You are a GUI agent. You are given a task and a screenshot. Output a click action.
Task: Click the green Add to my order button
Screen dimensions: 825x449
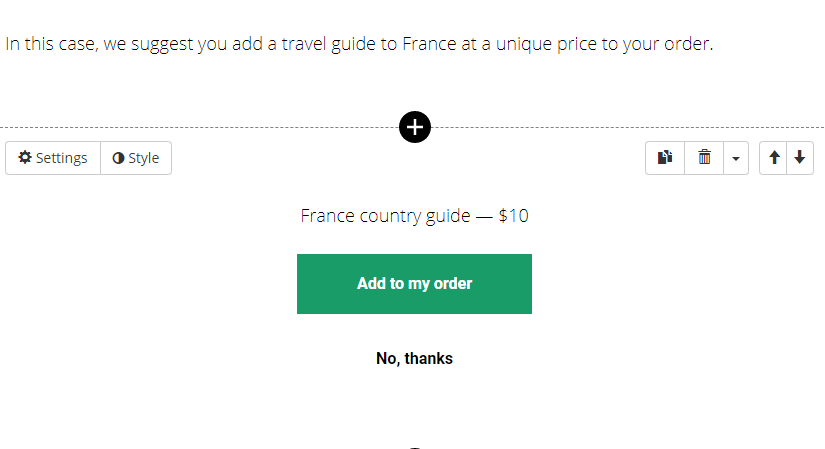point(414,284)
